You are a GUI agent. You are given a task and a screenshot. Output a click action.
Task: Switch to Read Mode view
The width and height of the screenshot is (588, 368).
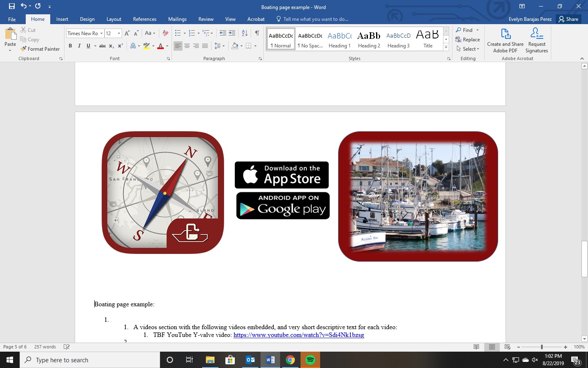coord(476,347)
